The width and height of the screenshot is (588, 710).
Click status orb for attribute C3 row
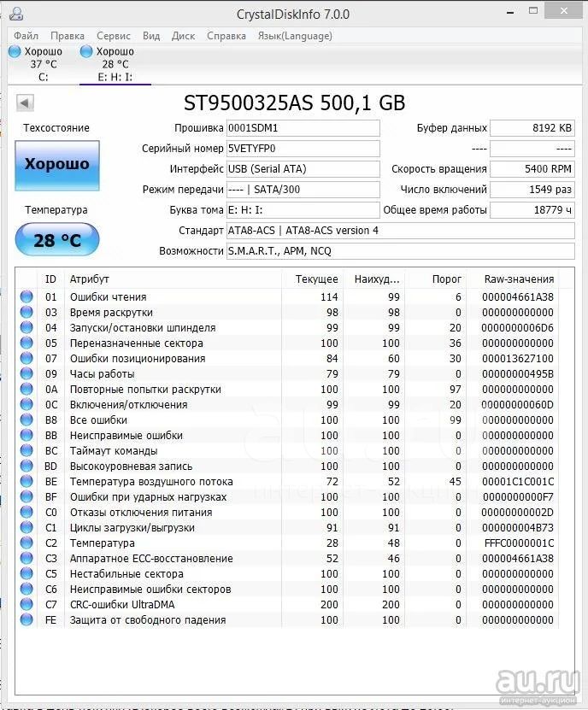pos(26,558)
